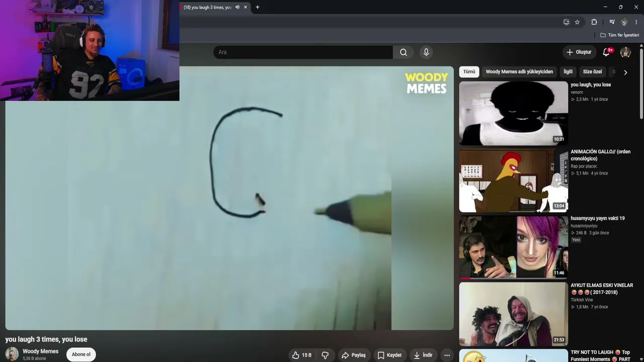Click the install app icon in address bar

pos(567,22)
